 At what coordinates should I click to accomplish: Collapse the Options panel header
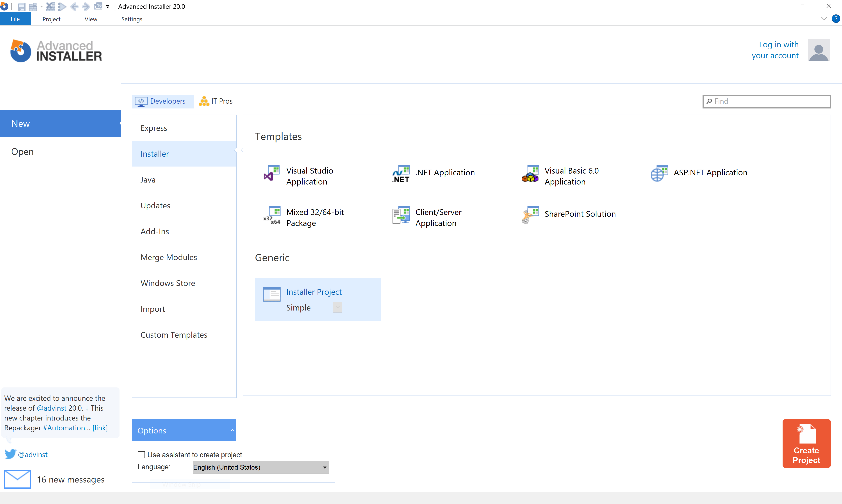[x=184, y=430]
